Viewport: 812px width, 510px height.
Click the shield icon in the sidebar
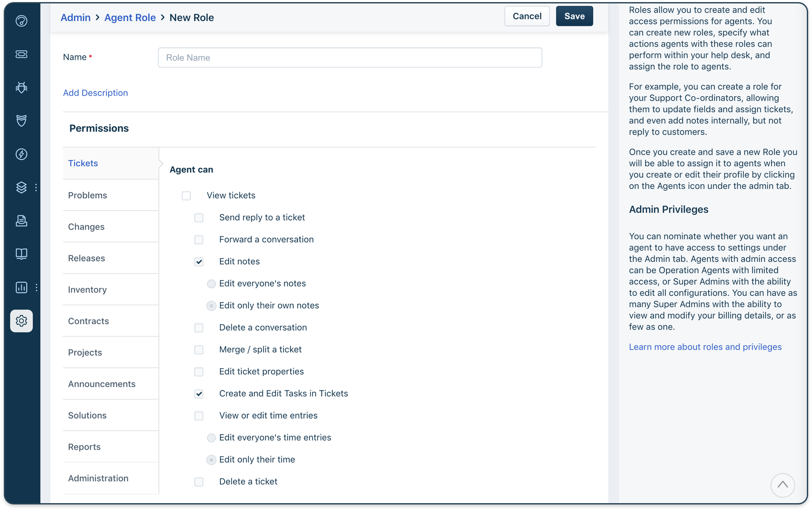point(21,120)
